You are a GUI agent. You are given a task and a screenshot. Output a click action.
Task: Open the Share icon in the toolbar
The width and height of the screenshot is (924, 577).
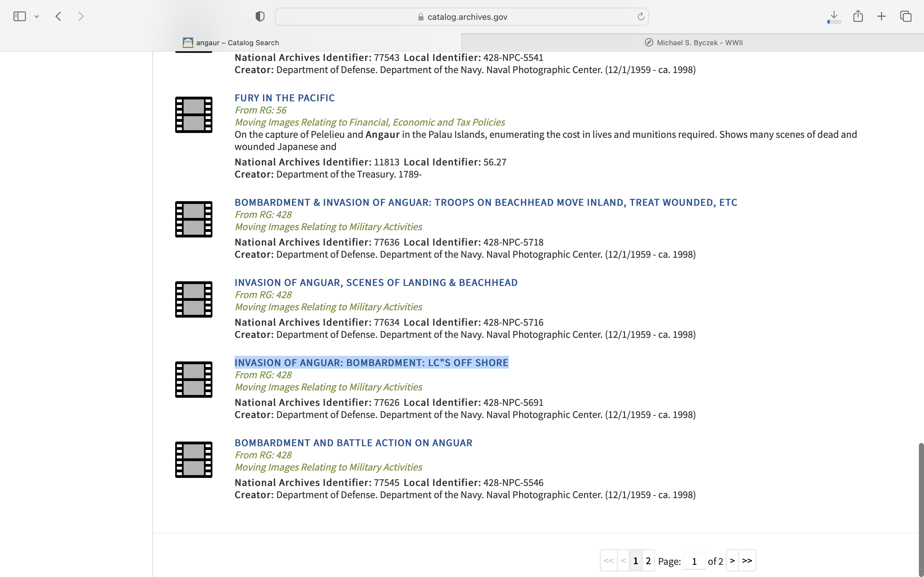[858, 16]
